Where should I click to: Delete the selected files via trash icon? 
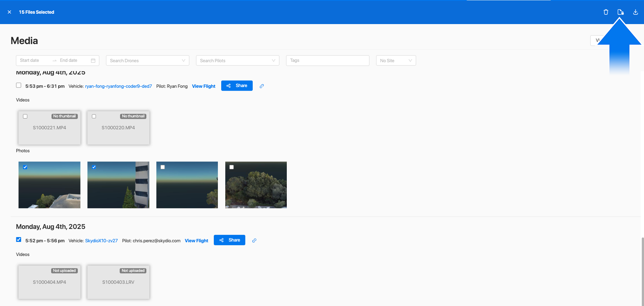(x=606, y=12)
